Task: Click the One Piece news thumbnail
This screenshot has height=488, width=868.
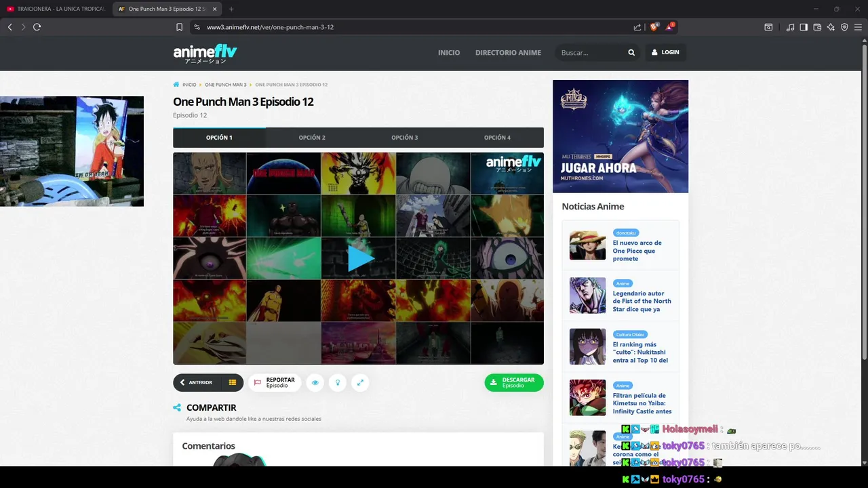Action: click(587, 245)
